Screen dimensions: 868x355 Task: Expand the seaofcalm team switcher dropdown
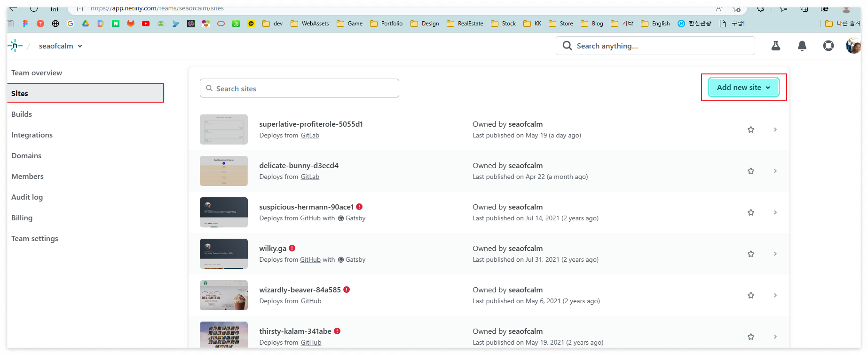(x=61, y=46)
